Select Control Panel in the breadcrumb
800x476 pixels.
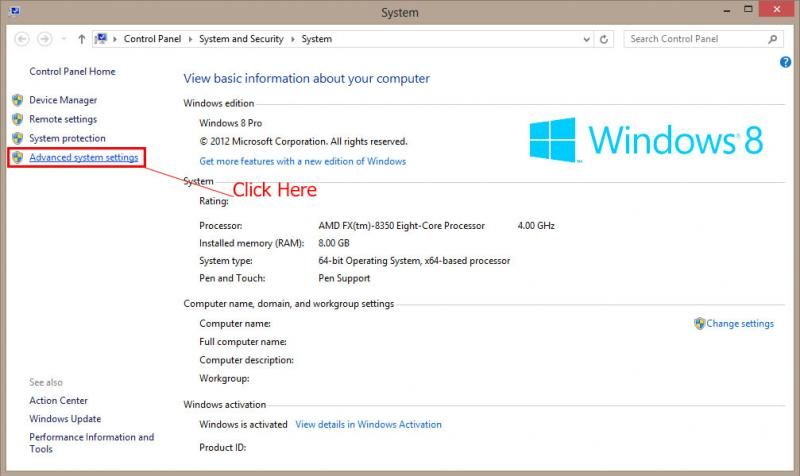152,39
